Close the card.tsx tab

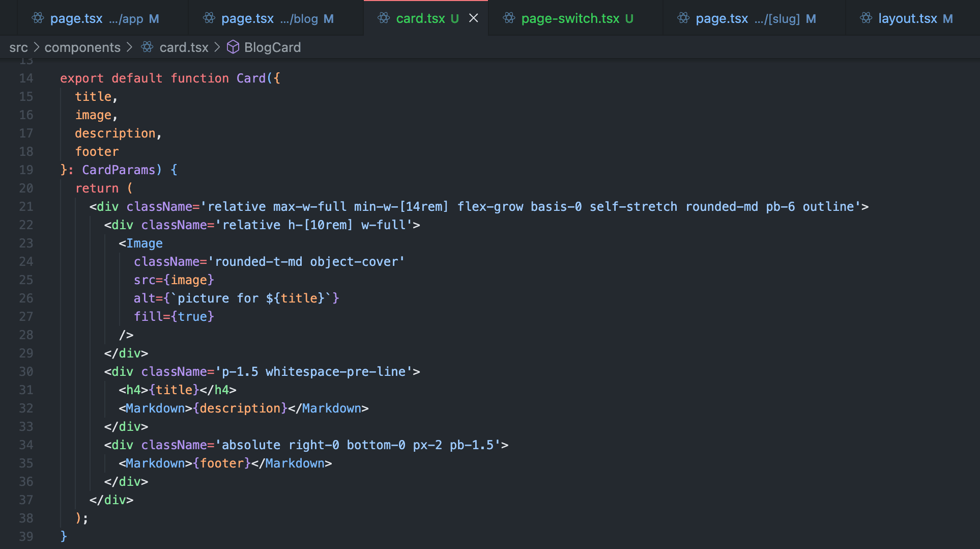[473, 18]
